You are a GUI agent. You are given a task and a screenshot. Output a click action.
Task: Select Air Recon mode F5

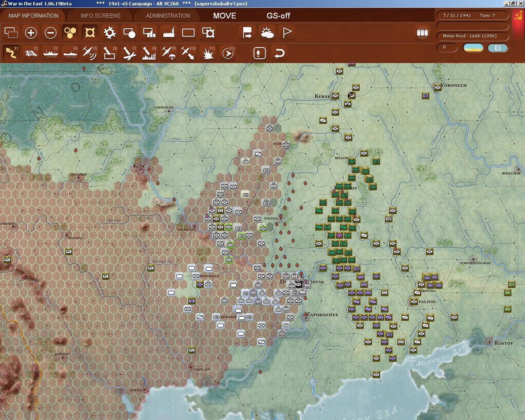tap(90, 53)
